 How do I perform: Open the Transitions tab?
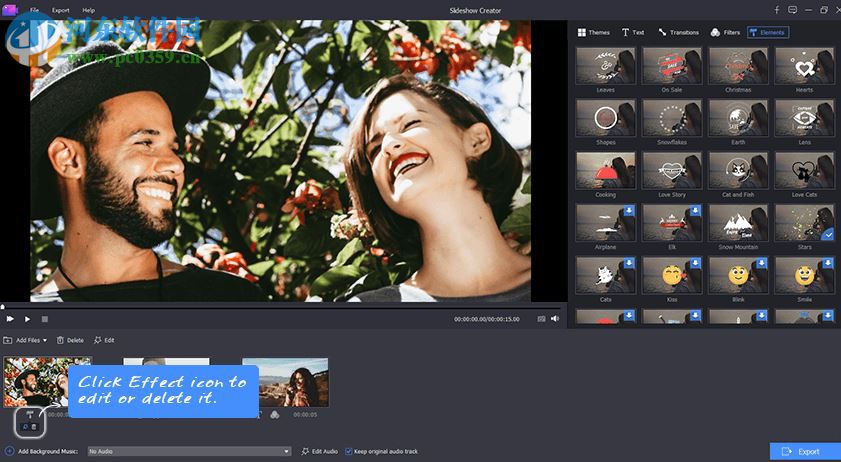(678, 32)
